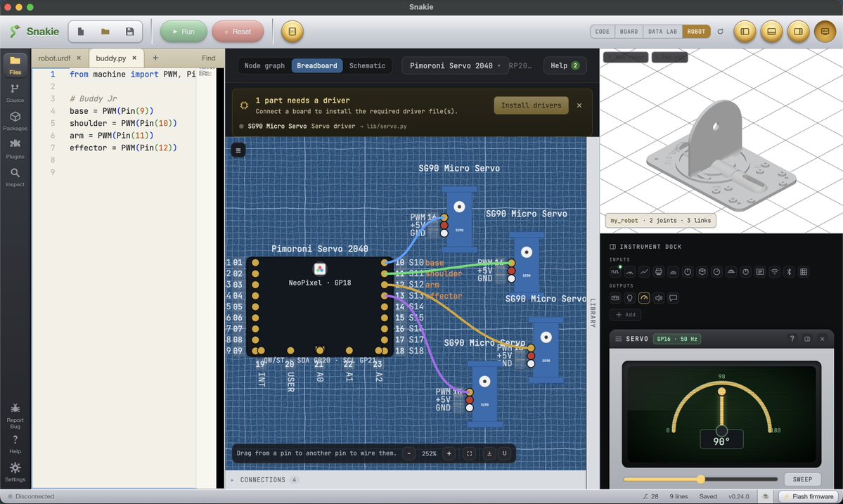This screenshot has height=504, width=843.
Task: Click the save toolbar icon
Action: 129,32
